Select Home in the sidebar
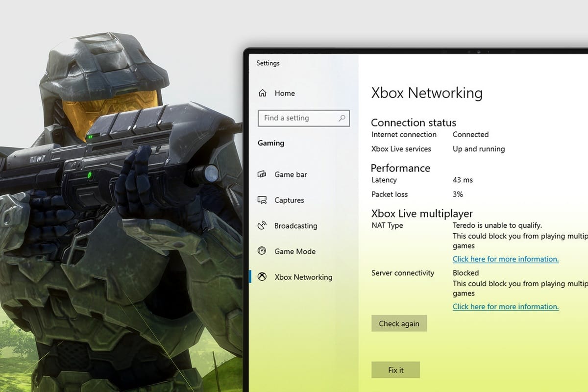Screen dimensions: 588x392 pos(286,93)
